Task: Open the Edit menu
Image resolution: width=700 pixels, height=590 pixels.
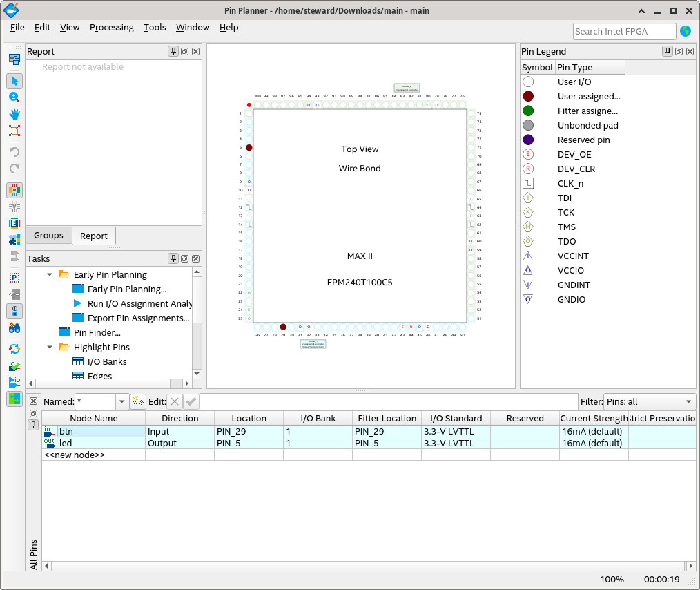Action: coord(42,27)
